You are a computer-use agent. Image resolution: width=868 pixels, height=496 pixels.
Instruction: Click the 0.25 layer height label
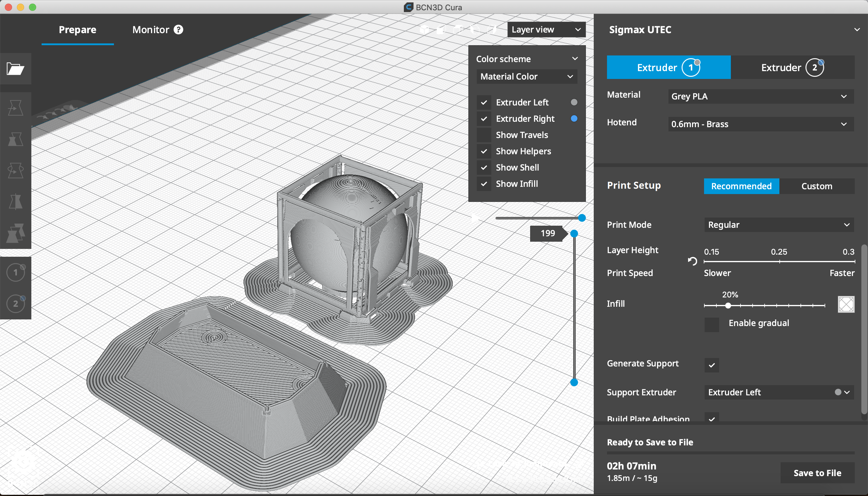point(779,252)
